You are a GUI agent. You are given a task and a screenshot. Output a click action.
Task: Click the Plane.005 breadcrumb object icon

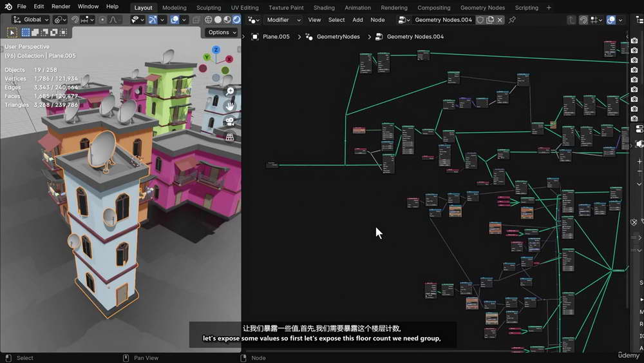(x=254, y=37)
